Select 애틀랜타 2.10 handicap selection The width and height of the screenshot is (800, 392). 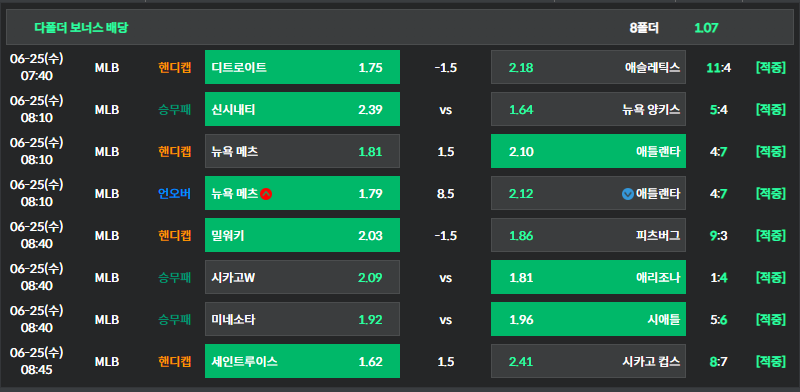pos(588,151)
